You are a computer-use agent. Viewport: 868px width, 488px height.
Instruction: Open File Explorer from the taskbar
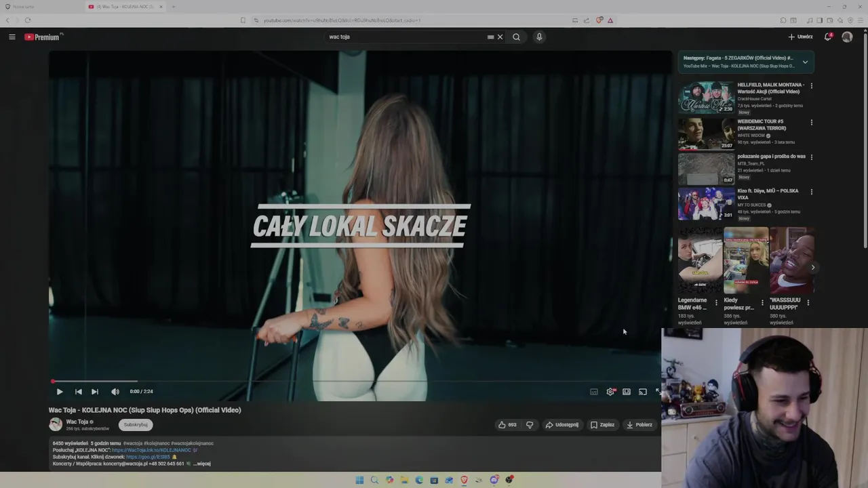pos(404,480)
